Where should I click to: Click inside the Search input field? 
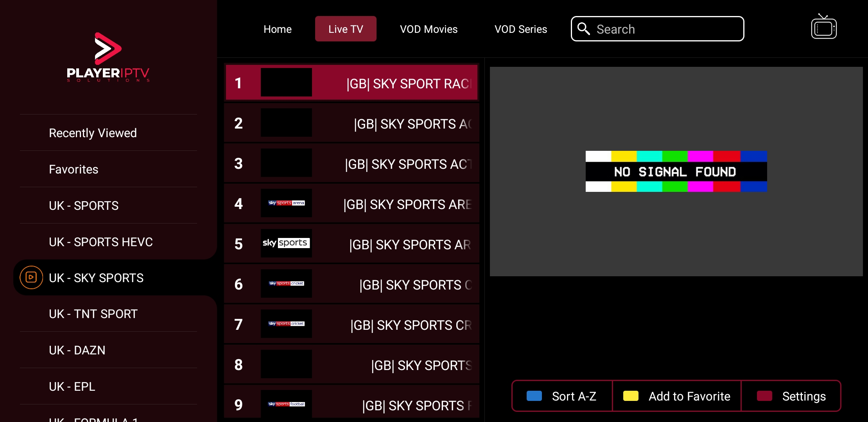click(x=657, y=29)
